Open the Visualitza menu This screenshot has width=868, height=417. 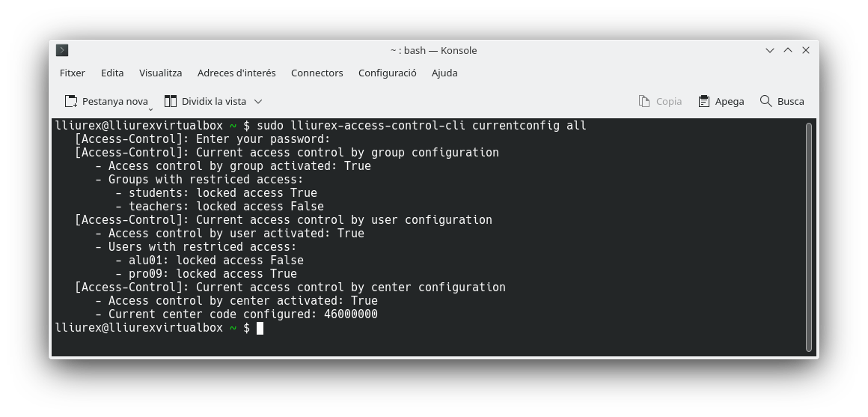point(160,73)
